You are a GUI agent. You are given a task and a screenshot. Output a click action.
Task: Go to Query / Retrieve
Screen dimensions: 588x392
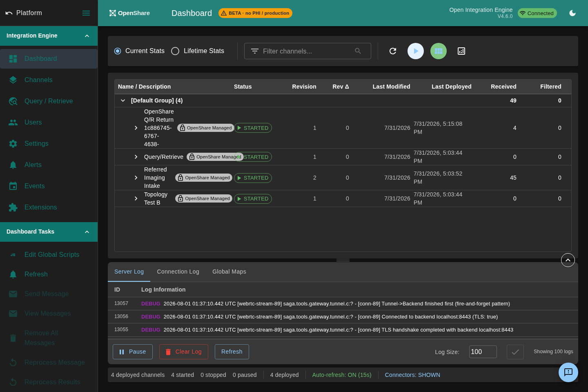pyautogui.click(x=49, y=101)
